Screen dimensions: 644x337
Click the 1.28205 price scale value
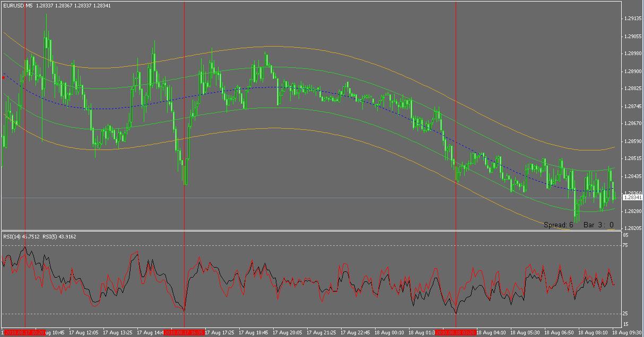click(633, 228)
